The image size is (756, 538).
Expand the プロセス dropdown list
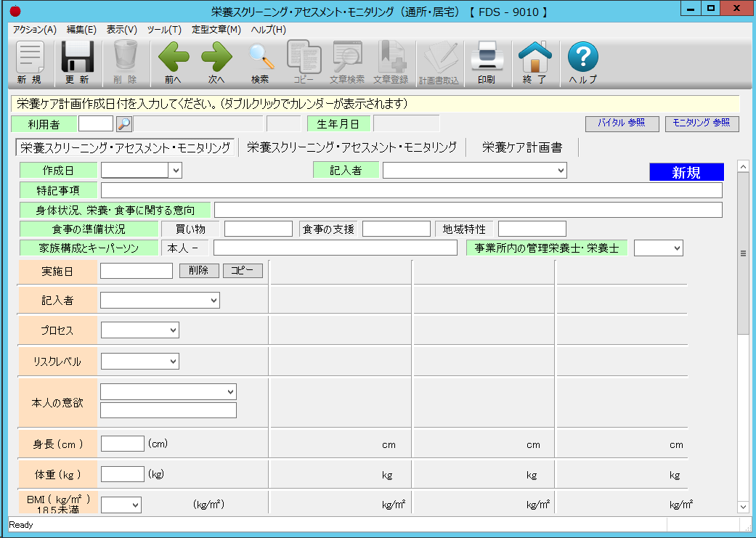(173, 330)
